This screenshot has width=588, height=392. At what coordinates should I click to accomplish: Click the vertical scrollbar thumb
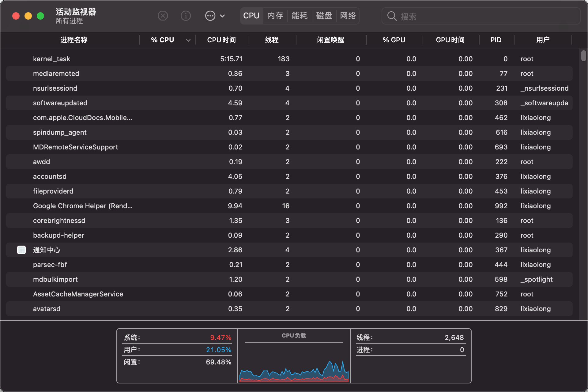pyautogui.click(x=583, y=56)
